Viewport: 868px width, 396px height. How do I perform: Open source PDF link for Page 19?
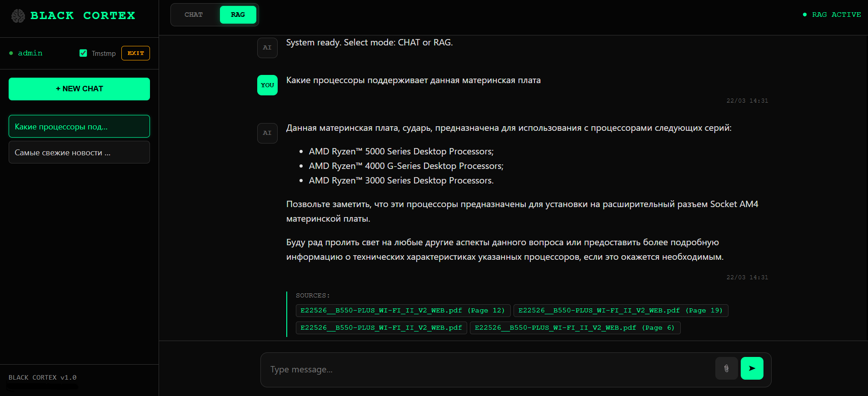tap(620, 311)
